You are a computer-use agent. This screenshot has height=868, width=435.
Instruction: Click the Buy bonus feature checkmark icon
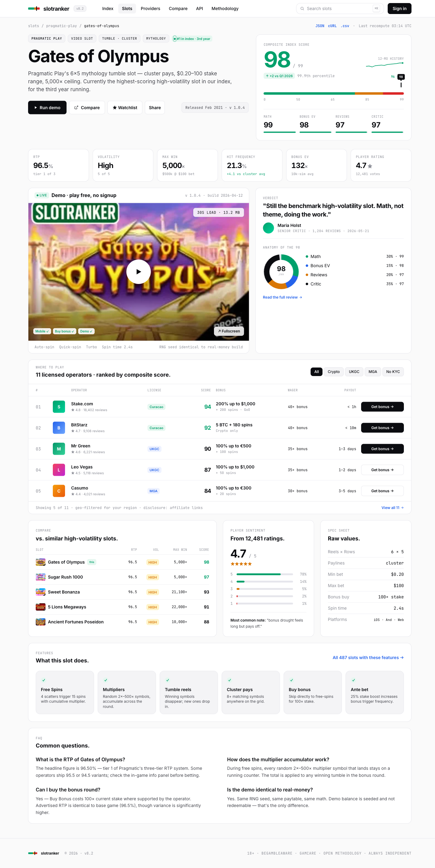pos(292,680)
